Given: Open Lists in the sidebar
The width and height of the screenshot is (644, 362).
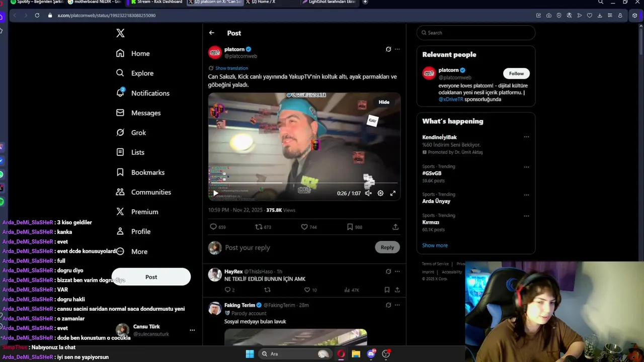Looking at the screenshot, I should click(x=130, y=152).
